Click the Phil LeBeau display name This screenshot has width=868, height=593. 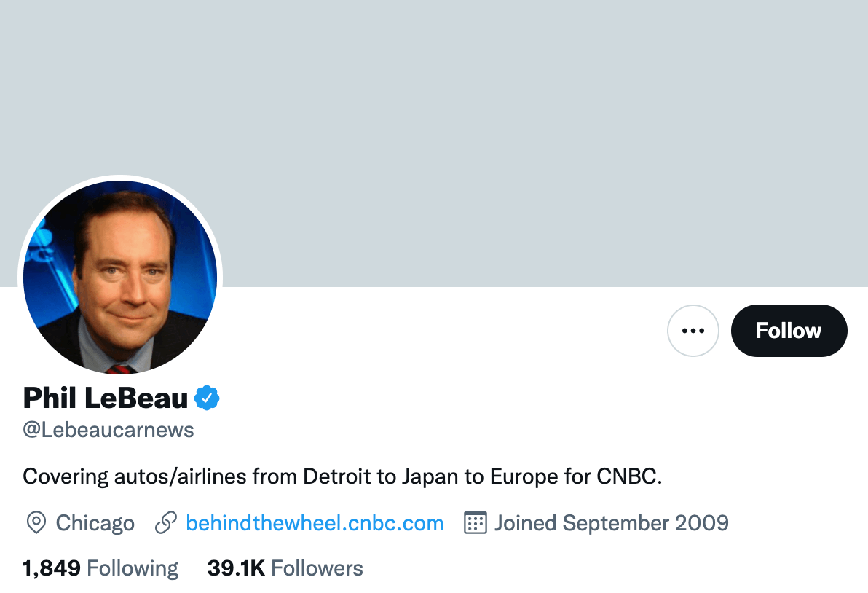click(106, 398)
